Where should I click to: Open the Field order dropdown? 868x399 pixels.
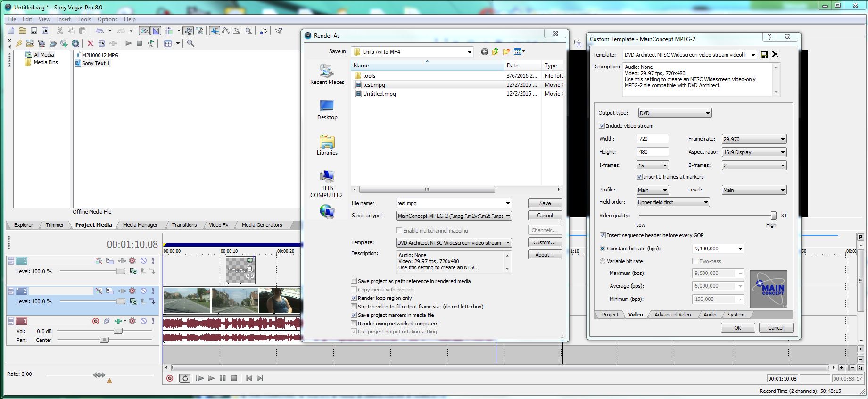coord(673,202)
